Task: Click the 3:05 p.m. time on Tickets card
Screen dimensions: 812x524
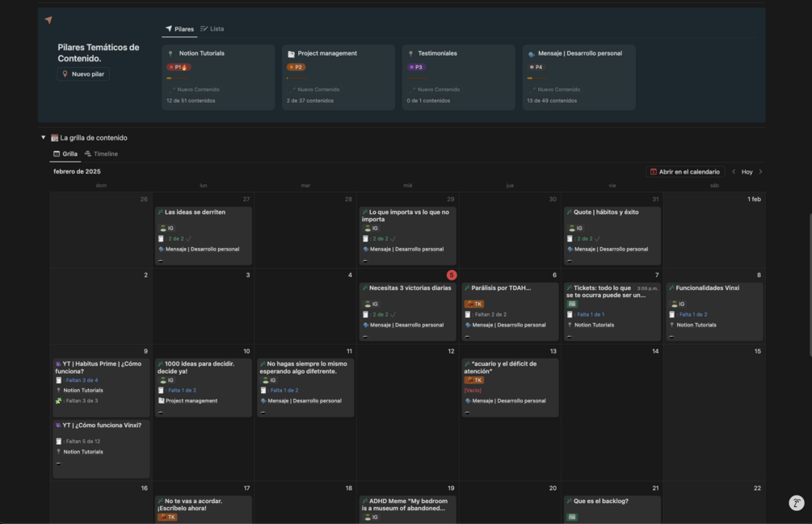Action: tap(647, 288)
